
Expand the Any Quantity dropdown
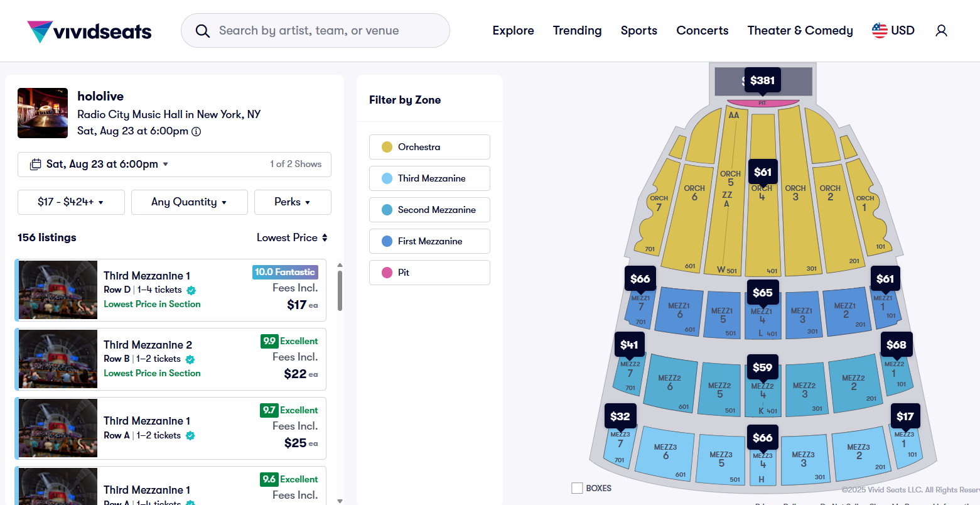pyautogui.click(x=189, y=202)
